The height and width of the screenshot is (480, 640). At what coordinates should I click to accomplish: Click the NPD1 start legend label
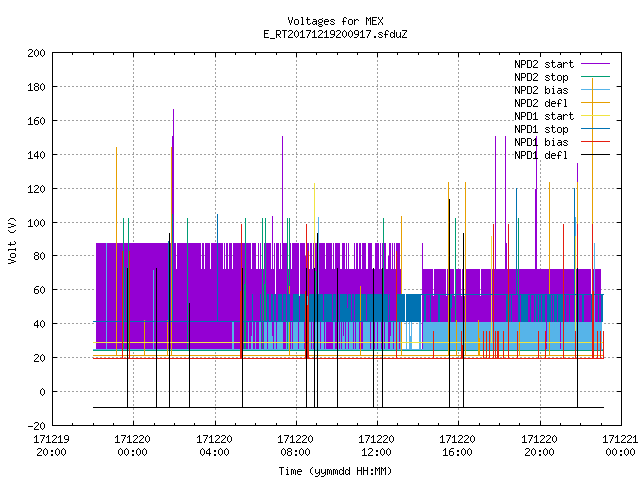click(x=544, y=116)
